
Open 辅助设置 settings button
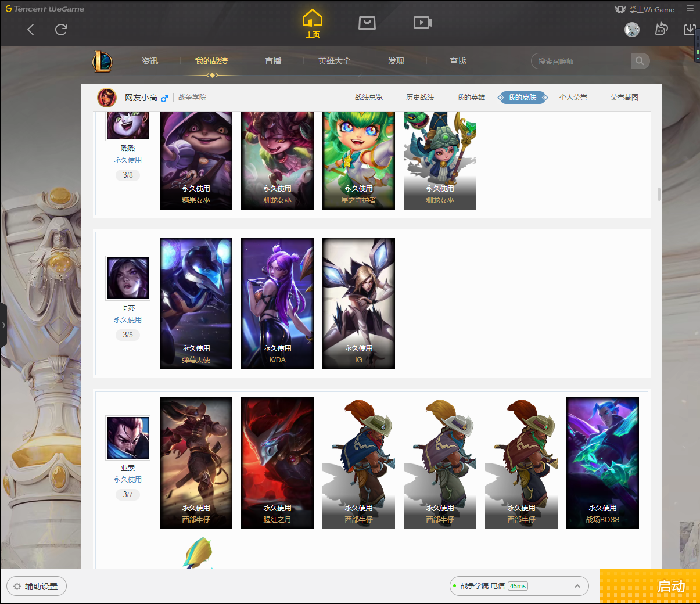coord(37,587)
